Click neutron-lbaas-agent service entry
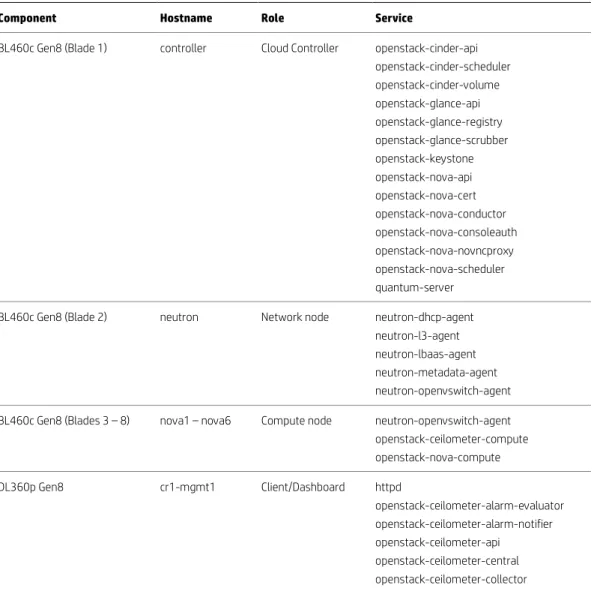 [x=425, y=355]
